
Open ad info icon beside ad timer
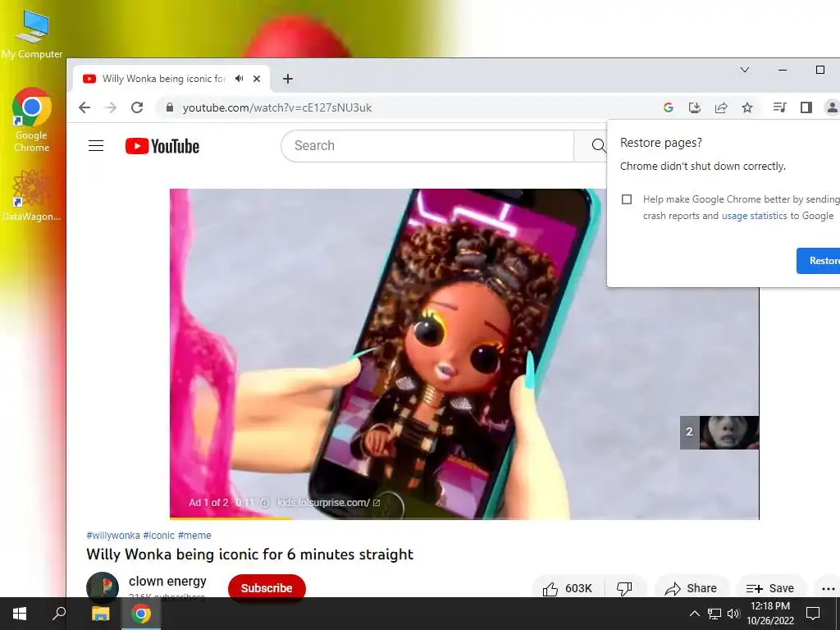click(x=264, y=503)
